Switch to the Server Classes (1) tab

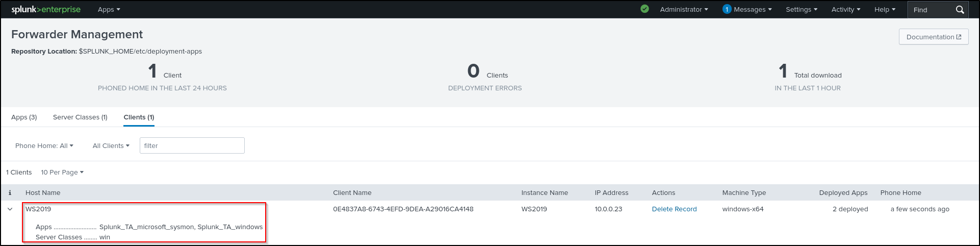80,117
